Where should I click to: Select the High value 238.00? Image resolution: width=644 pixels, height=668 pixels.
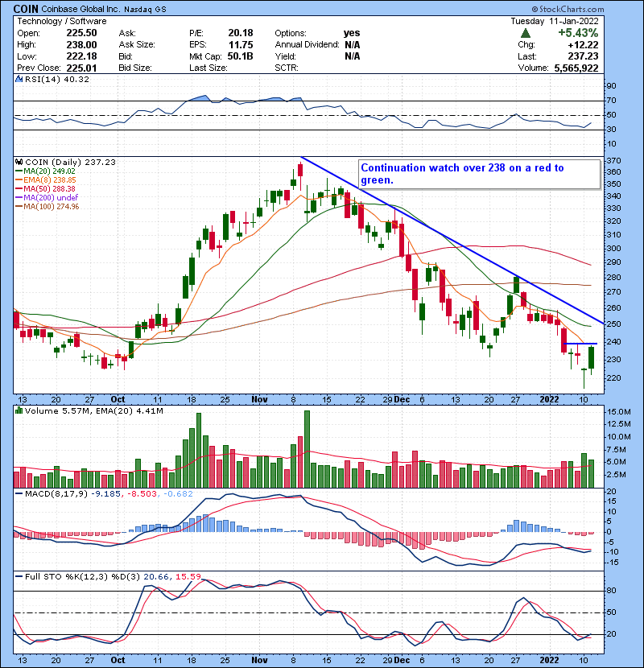81,45
